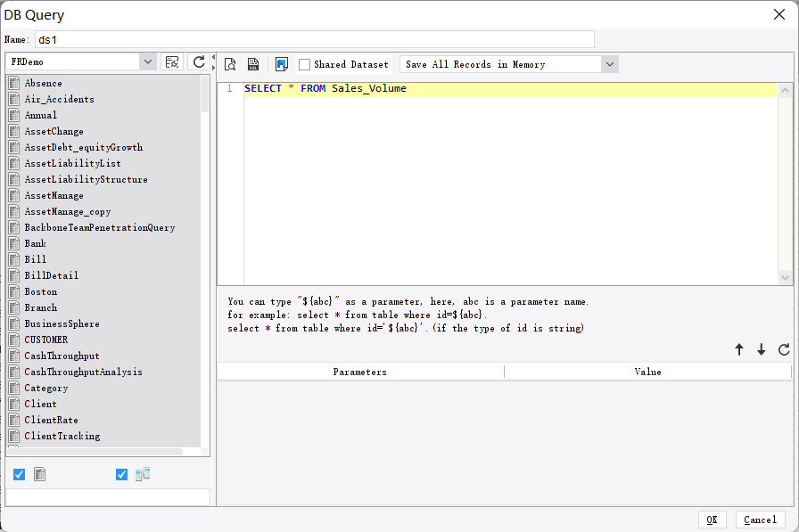Move the selected parameter down
799x532 pixels.
tap(761, 349)
